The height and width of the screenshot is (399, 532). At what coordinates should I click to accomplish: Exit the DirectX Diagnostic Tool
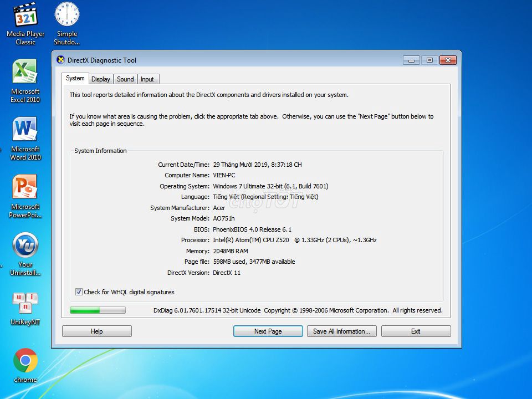[x=416, y=331]
